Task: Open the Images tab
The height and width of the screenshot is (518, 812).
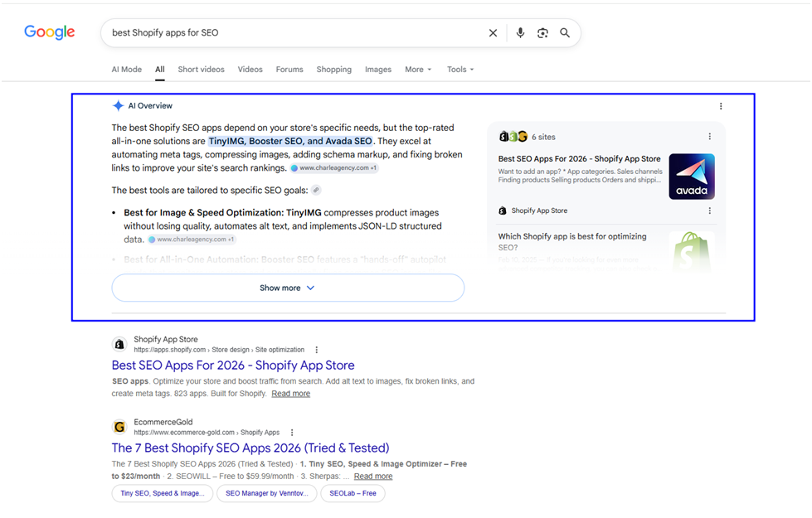Action: point(378,70)
